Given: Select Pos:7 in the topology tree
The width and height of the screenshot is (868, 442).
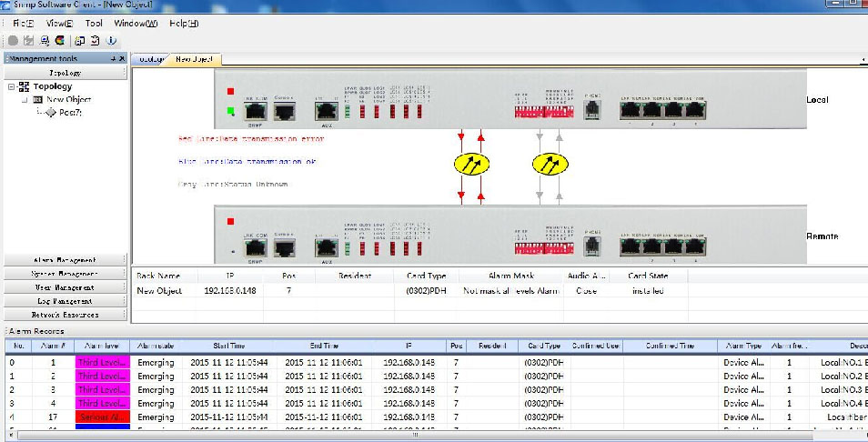Looking at the screenshot, I should (x=71, y=112).
